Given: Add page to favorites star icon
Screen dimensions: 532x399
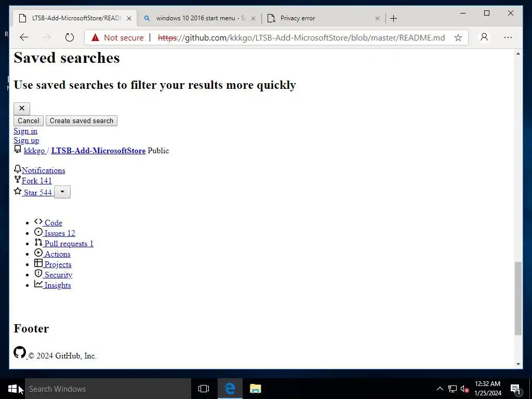Looking at the screenshot, I should coord(458,37).
